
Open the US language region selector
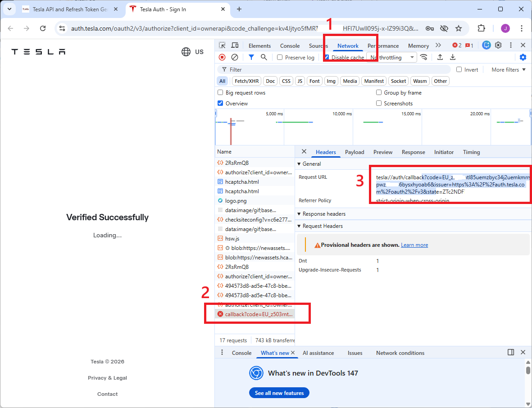coord(192,52)
